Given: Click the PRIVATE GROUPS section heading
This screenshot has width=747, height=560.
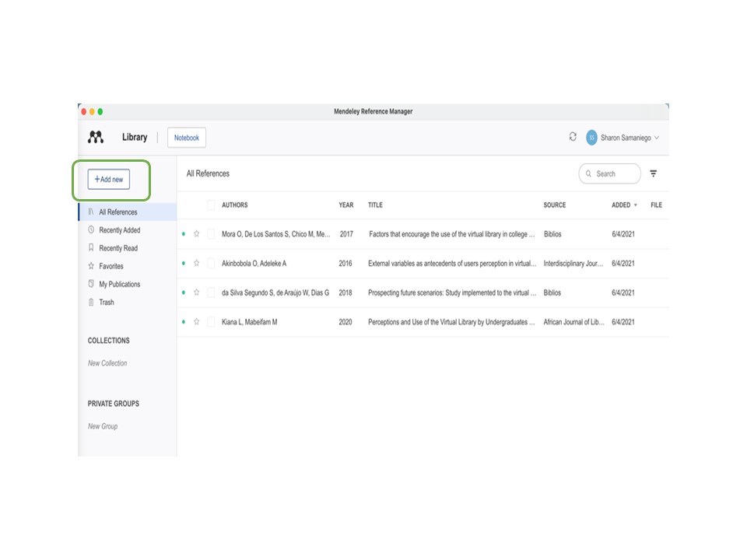Looking at the screenshot, I should (x=114, y=404).
